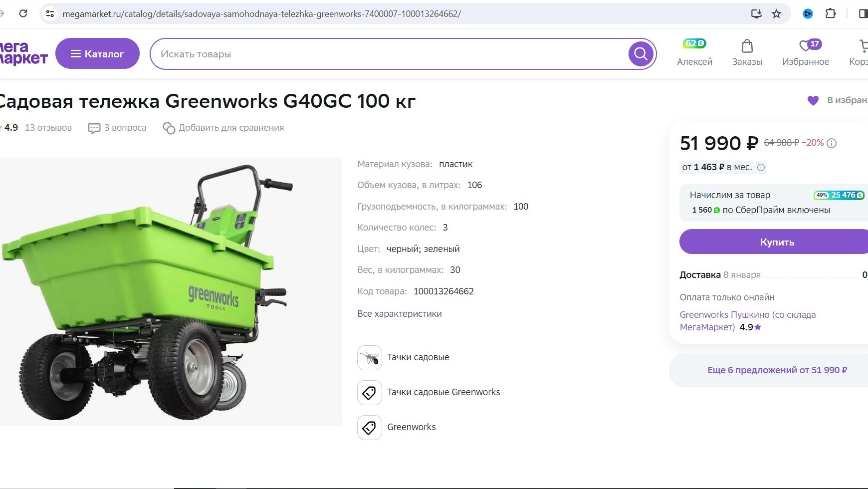The width and height of the screenshot is (868, 489).
Task: Click the search magnifier icon
Action: (640, 53)
